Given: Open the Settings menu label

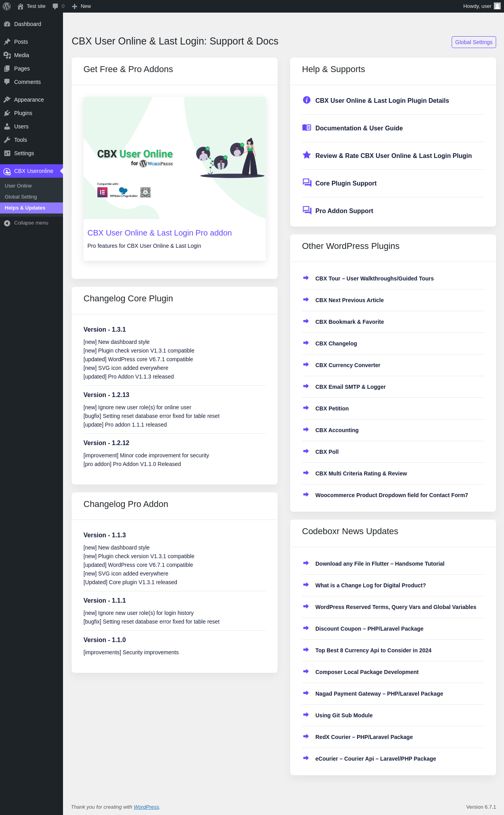Looking at the screenshot, I should pos(24,153).
